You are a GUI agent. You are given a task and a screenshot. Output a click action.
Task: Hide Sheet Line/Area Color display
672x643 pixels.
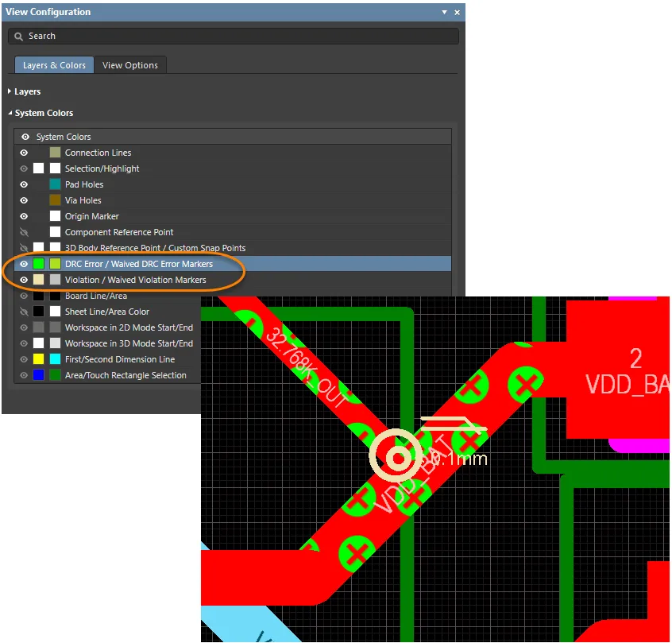point(23,311)
